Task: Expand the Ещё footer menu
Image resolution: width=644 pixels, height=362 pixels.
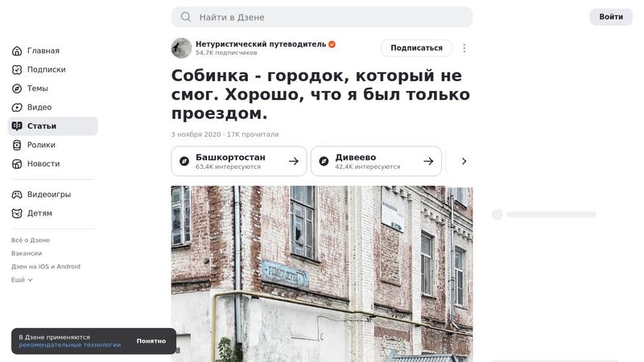Action: [22, 280]
